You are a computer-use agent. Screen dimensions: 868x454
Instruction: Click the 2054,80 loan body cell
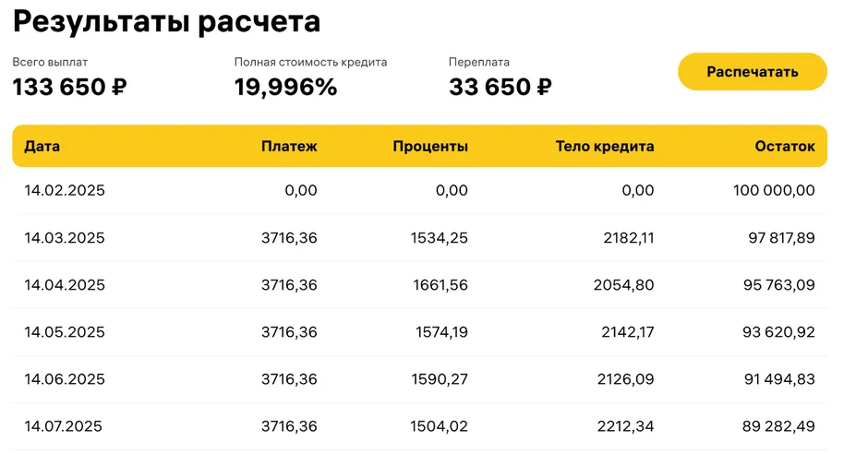click(x=623, y=285)
